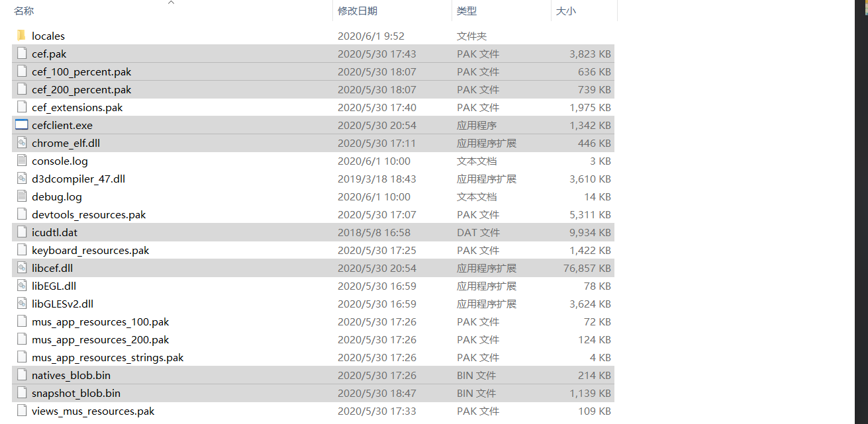The height and width of the screenshot is (424, 868).
Task: Sort files by the 名称 column header
Action: pos(24,11)
